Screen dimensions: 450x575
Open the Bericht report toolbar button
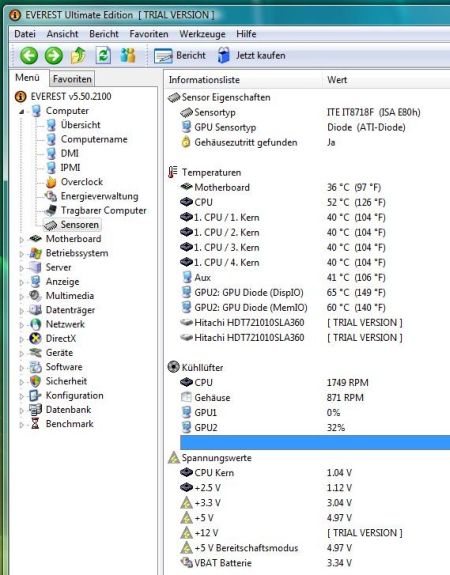point(179,56)
